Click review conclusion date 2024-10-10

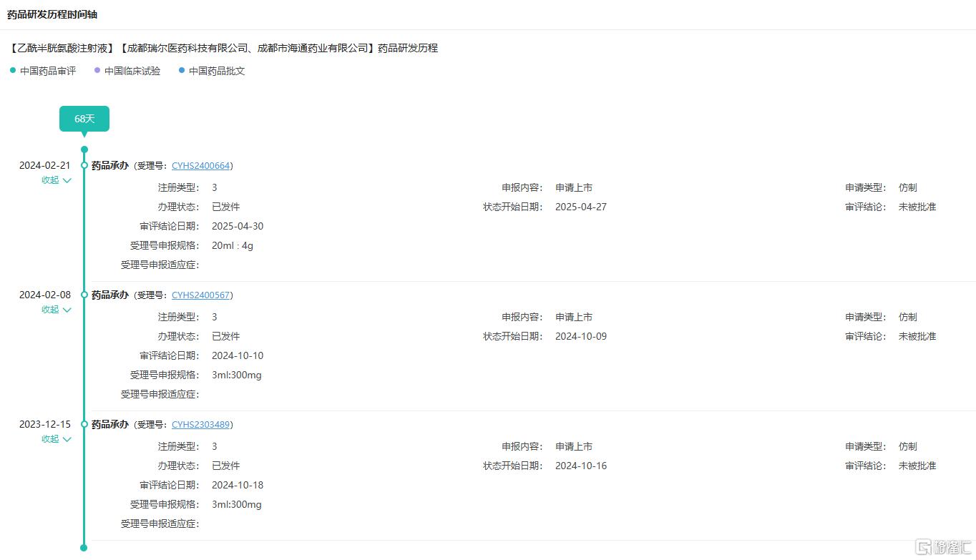238,355
